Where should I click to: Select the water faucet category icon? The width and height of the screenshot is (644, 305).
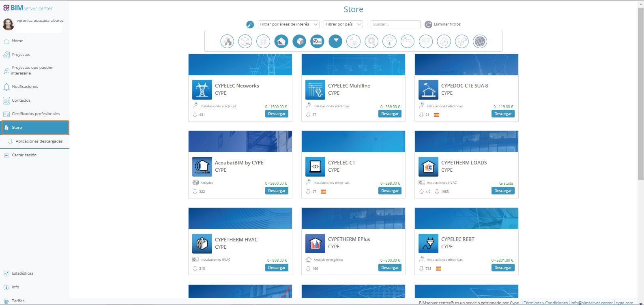click(408, 41)
